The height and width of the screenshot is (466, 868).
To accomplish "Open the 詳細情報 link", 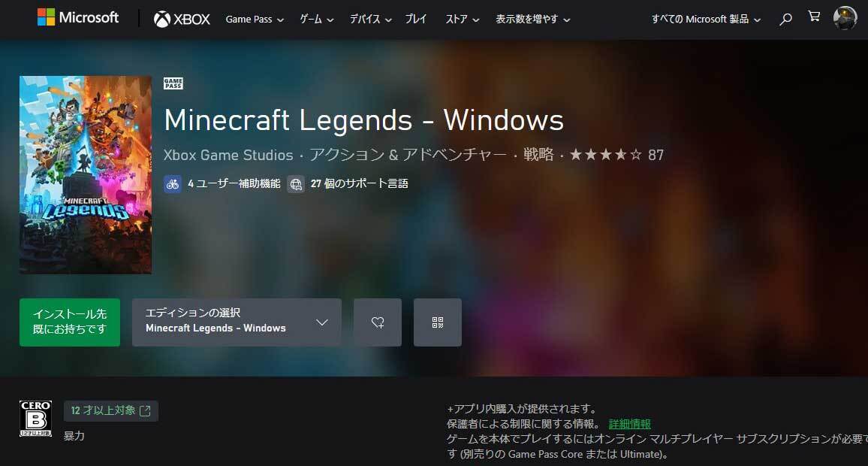I will click(629, 424).
